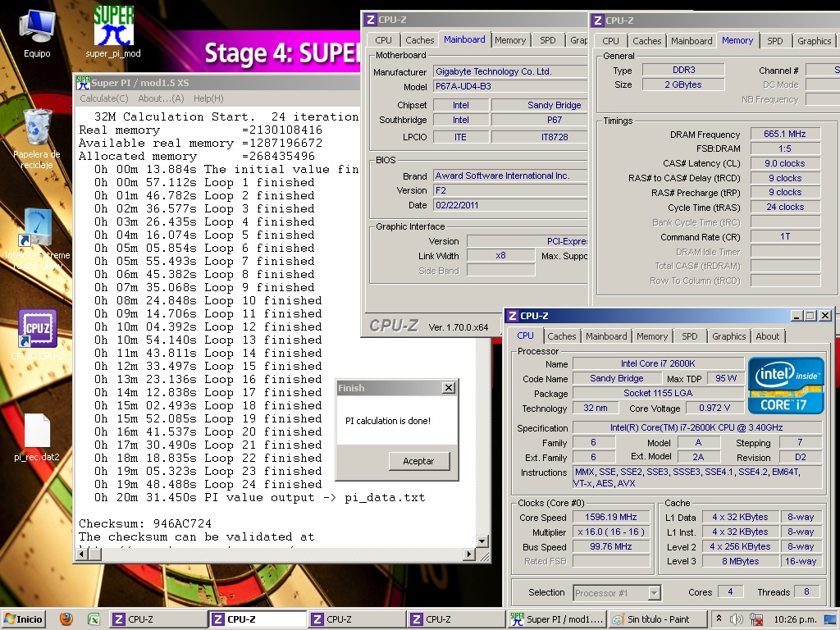Screen dimensions: 840x630
Task: Close the Finish dialog
Action: pos(449,388)
